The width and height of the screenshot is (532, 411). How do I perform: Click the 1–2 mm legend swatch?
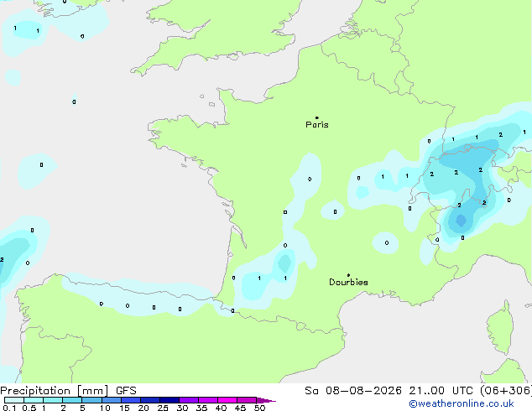click(x=53, y=400)
